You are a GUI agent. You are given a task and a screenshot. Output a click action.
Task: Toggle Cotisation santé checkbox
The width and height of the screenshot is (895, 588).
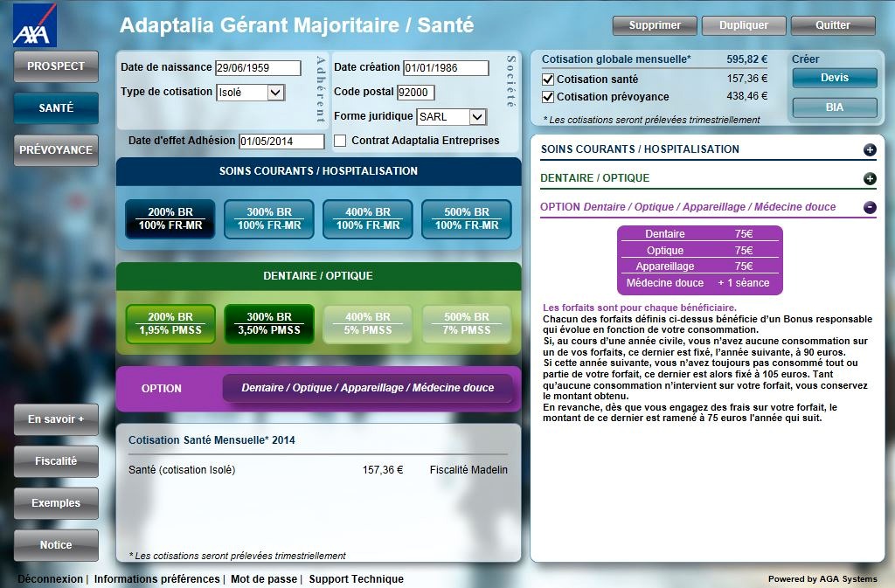coord(548,80)
